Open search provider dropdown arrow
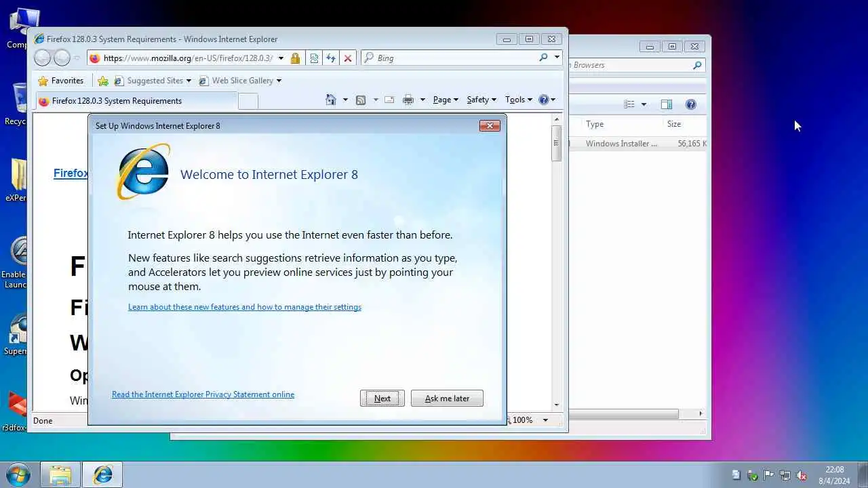This screenshot has height=488, width=868. (x=557, y=58)
